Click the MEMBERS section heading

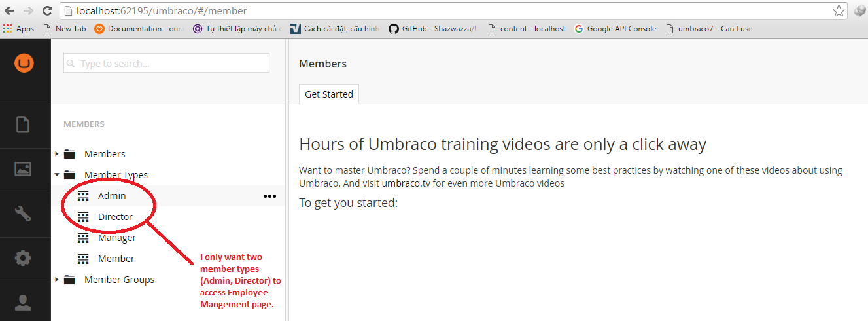click(x=84, y=124)
